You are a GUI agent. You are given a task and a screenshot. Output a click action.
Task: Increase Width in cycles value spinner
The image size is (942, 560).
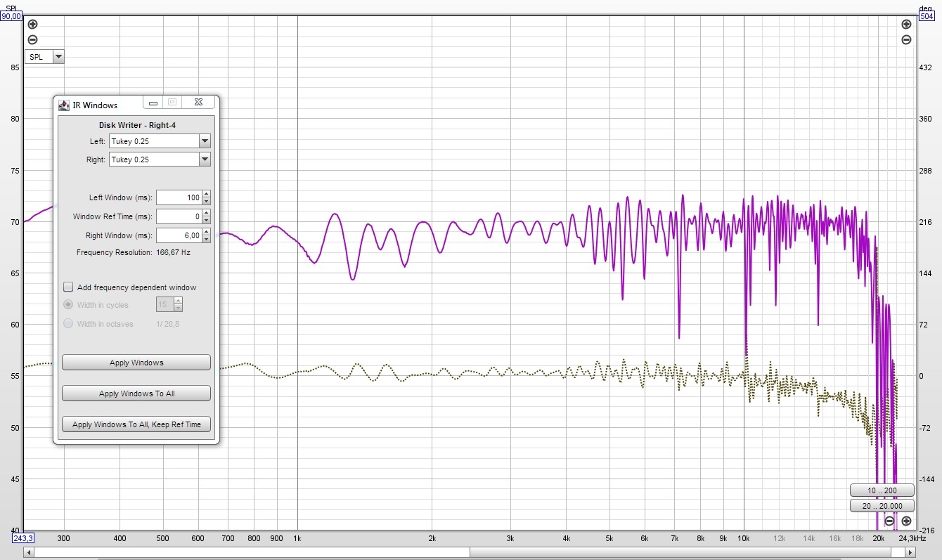coord(178,301)
